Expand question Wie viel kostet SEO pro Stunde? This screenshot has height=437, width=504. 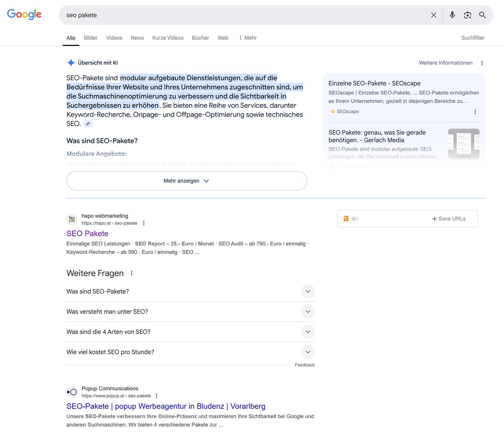(x=191, y=352)
